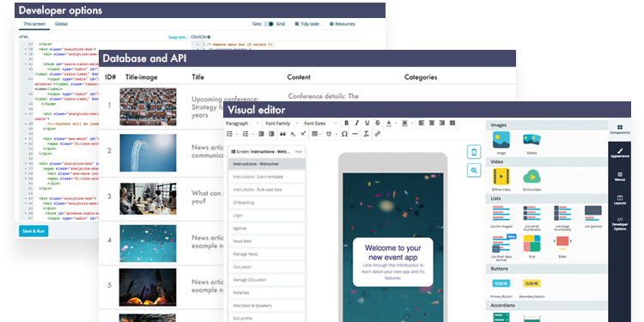Open the Appearance sidebar tab
The width and height of the screenshot is (644, 322).
[x=620, y=153]
